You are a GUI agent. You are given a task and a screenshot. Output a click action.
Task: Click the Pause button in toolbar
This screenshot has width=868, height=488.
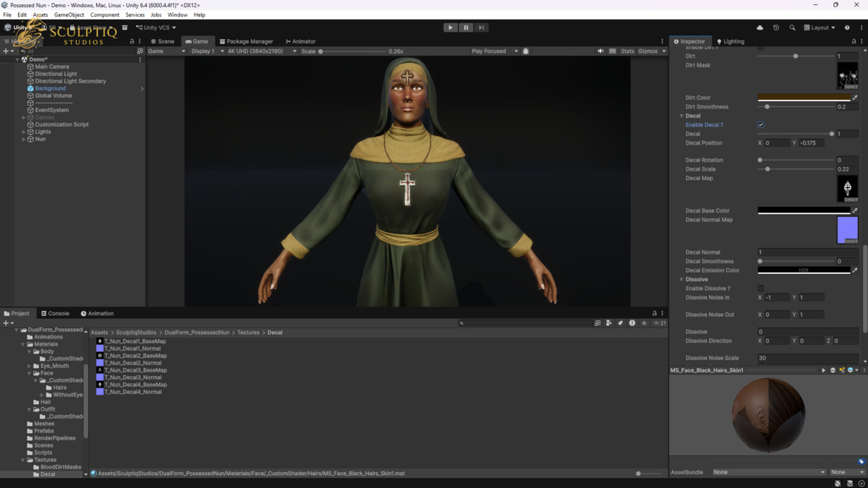tap(466, 27)
